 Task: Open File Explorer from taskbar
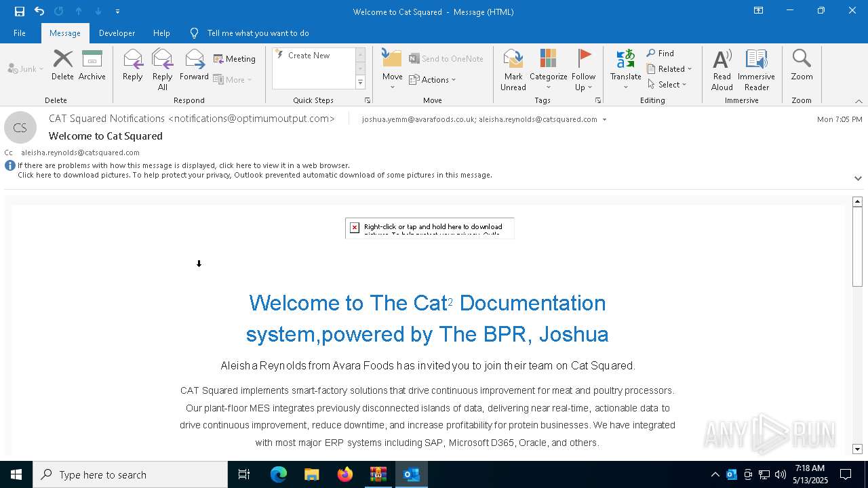(x=312, y=474)
